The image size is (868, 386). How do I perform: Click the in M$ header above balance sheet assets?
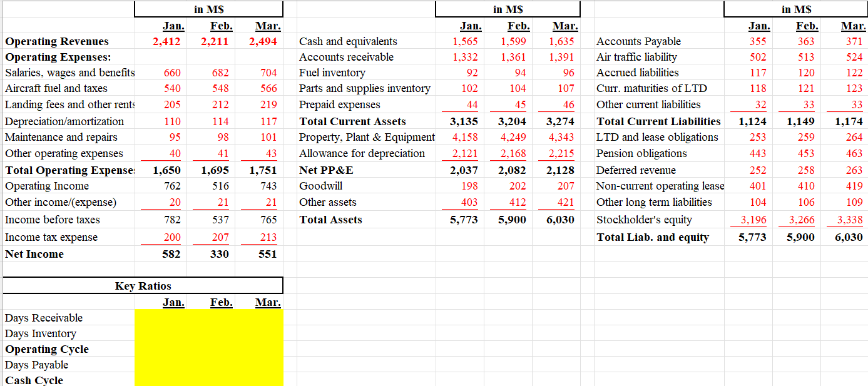tap(507, 9)
